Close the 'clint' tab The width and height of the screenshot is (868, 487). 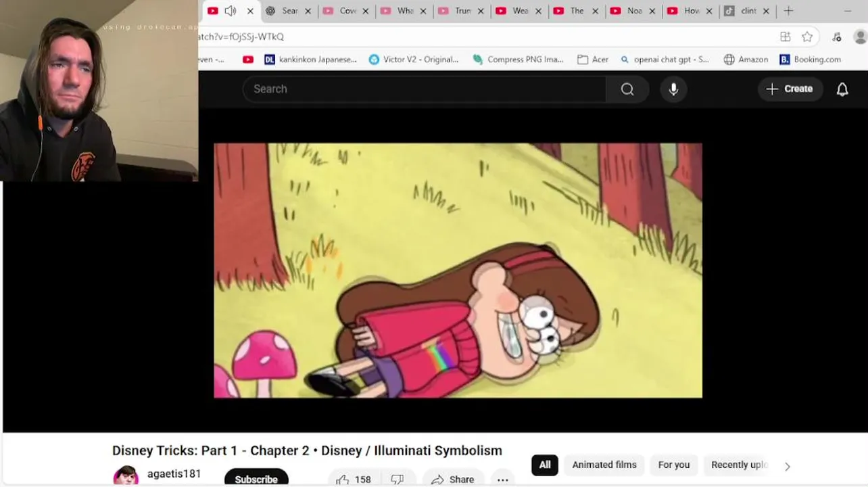tap(767, 11)
